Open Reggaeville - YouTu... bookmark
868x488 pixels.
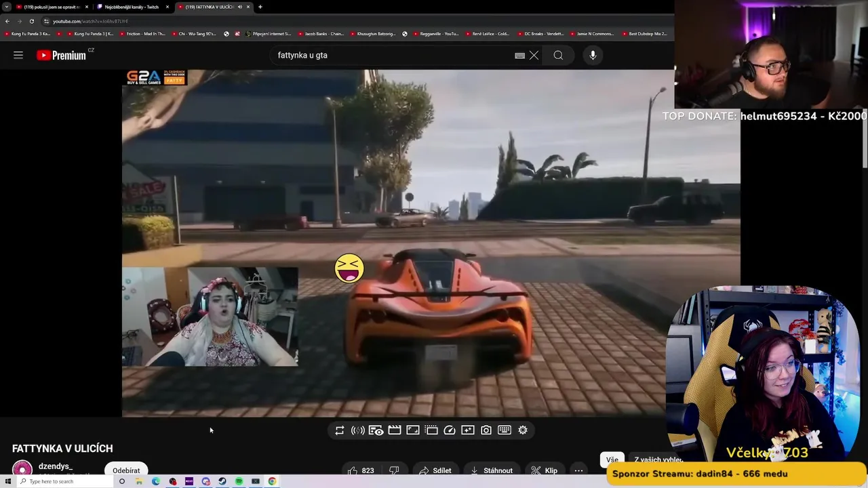pos(436,34)
